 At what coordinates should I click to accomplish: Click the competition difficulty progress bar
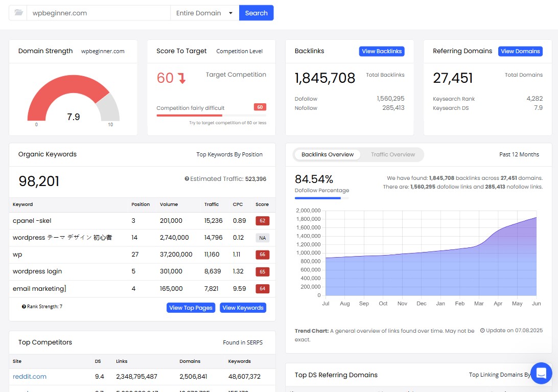(x=212, y=116)
